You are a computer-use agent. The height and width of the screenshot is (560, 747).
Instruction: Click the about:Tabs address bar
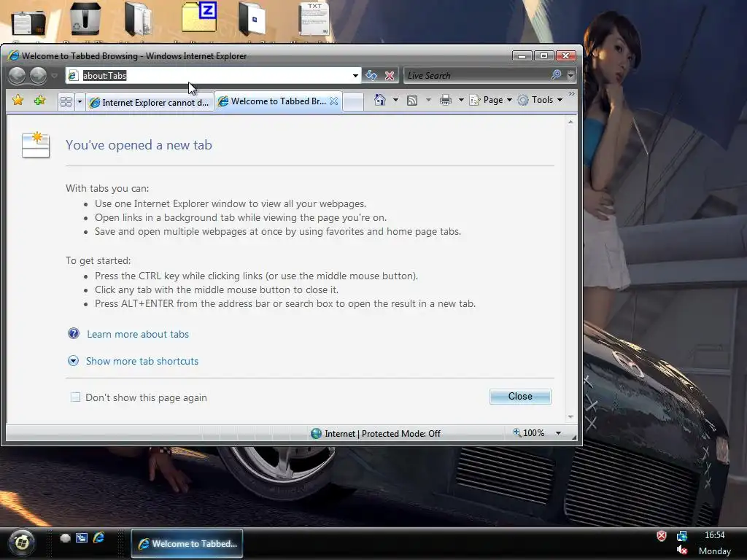pyautogui.click(x=213, y=75)
